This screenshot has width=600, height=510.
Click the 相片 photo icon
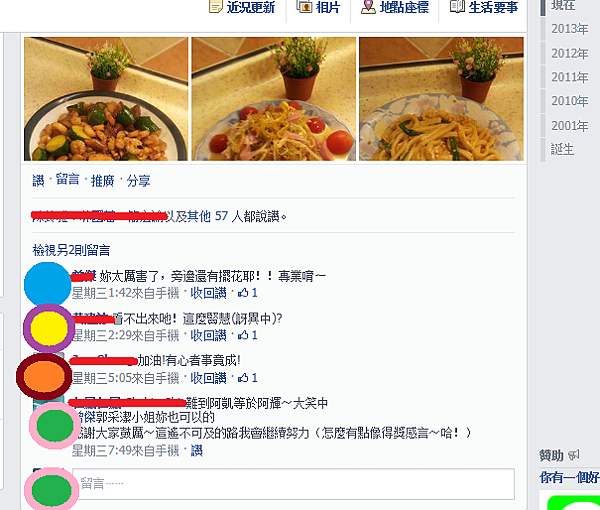pyautogui.click(x=305, y=7)
